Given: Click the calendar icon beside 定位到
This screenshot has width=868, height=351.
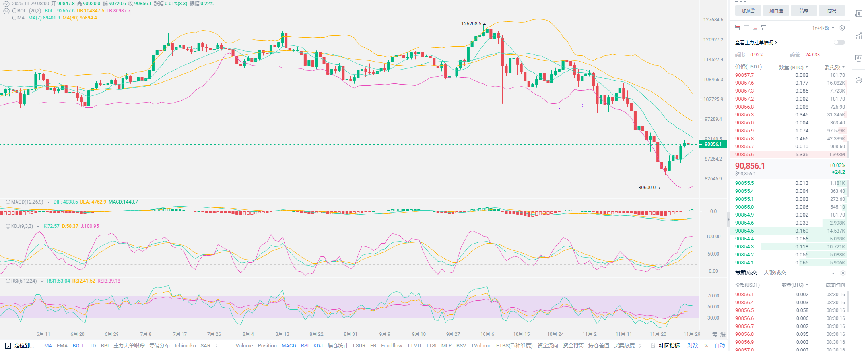Looking at the screenshot, I should pos(8,345).
